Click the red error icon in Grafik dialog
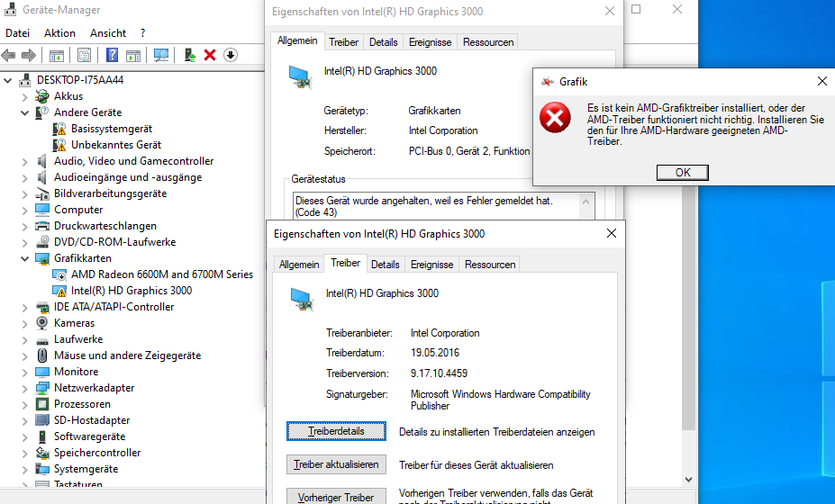Viewport: 835px width, 504px height. 555,118
